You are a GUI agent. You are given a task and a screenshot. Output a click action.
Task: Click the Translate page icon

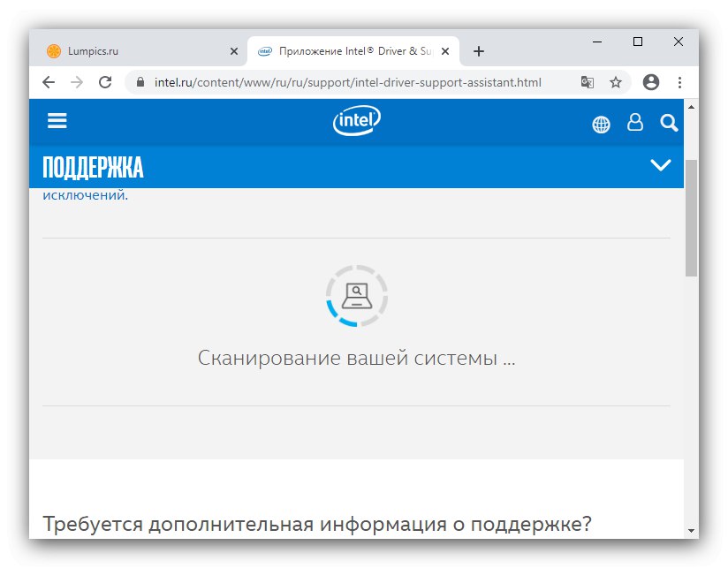(x=587, y=83)
